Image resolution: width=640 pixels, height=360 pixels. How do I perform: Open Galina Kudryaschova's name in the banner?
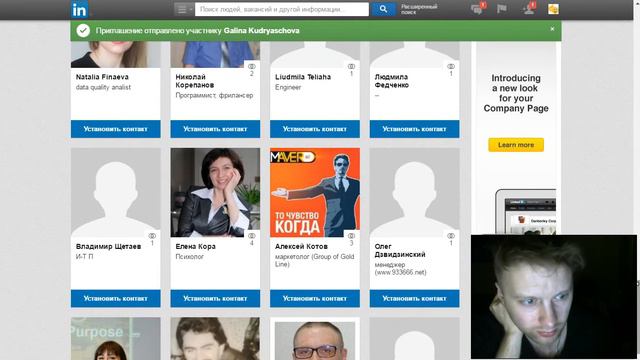point(261,31)
